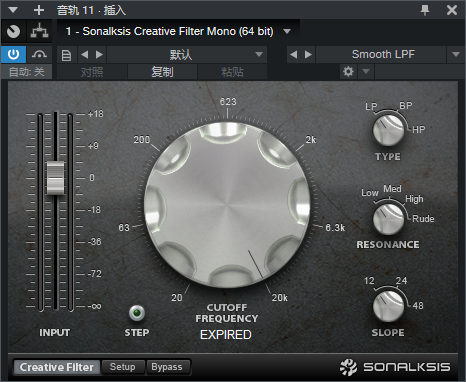This screenshot has width=466, height=382.
Task: Click the EXPIRED status text
Action: [226, 335]
